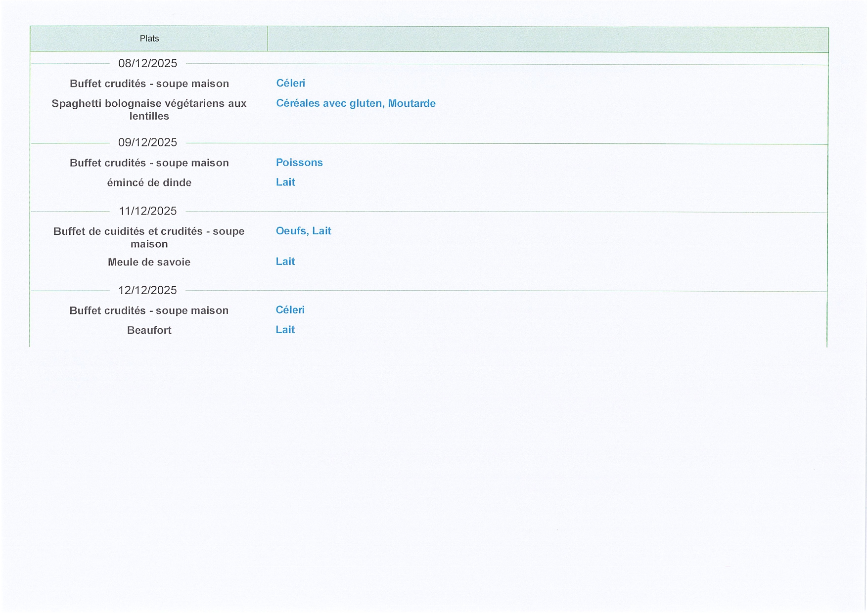Select the 08/12/2025 date heading
The height and width of the screenshot is (613, 868).
point(147,63)
